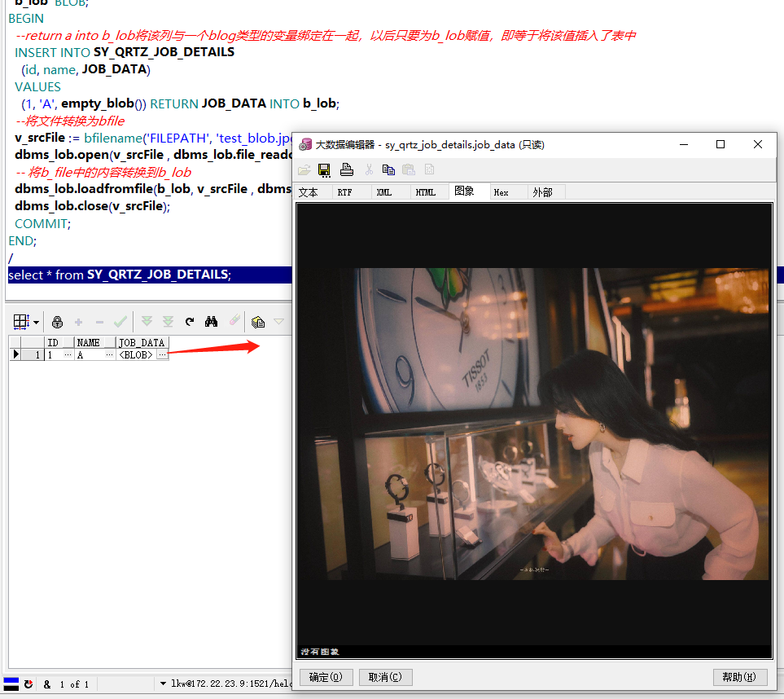Toggle the edit data lock icon
The height and width of the screenshot is (699, 784).
coord(57,322)
